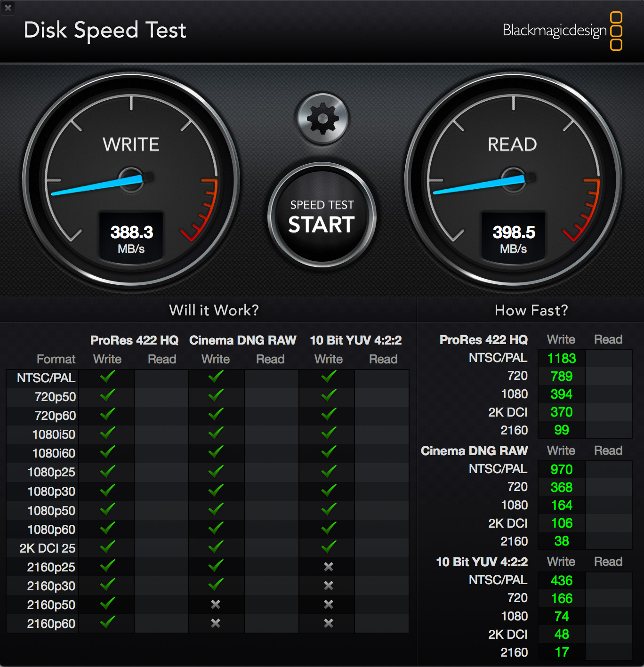644x667 pixels.
Task: Click the 17 10 Bit YUV 2160 write value
Action: (x=562, y=652)
